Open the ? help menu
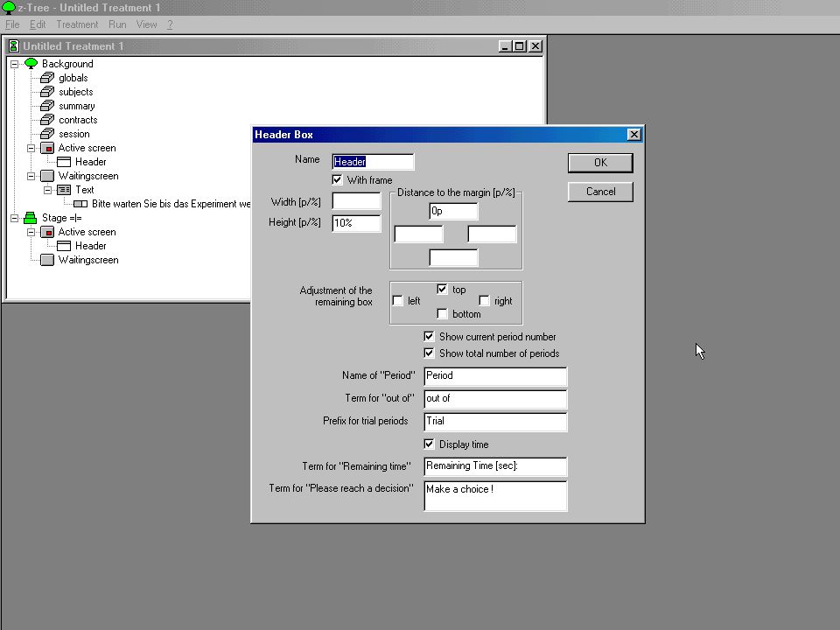The image size is (840, 630). [170, 24]
